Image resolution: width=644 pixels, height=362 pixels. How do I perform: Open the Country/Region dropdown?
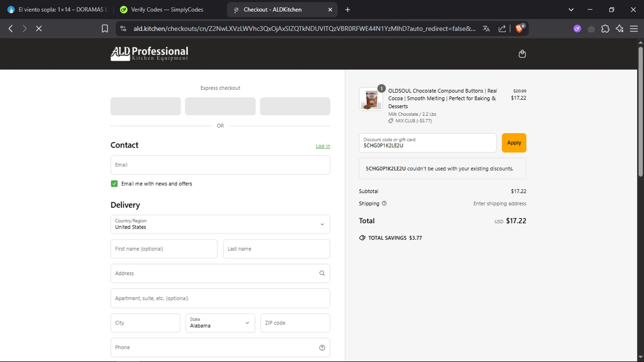pos(220,224)
